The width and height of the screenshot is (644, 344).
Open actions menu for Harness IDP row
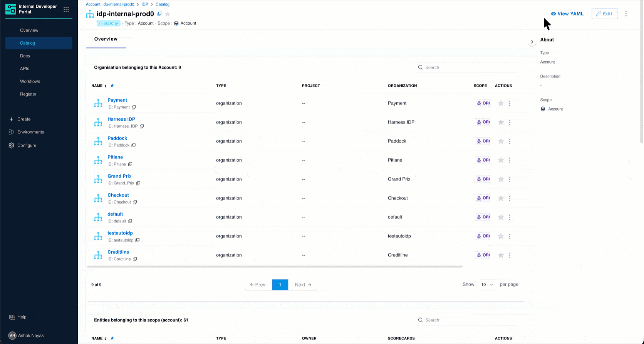510,122
